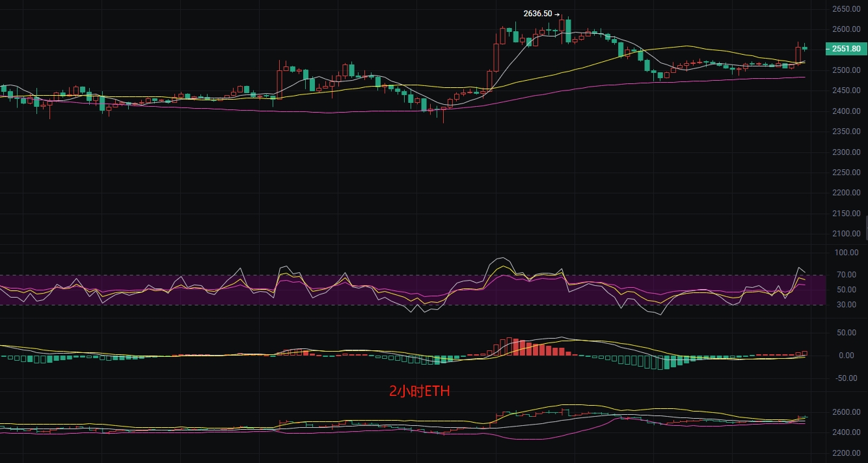868x463 pixels.
Task: Click the MACD 50.00 axis label
Action: point(846,333)
